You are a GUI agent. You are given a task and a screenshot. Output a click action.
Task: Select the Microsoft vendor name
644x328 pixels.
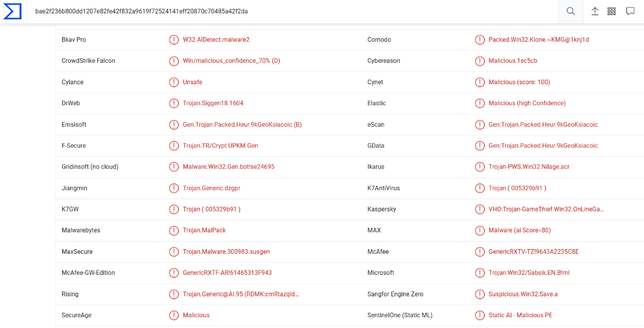[x=381, y=273]
